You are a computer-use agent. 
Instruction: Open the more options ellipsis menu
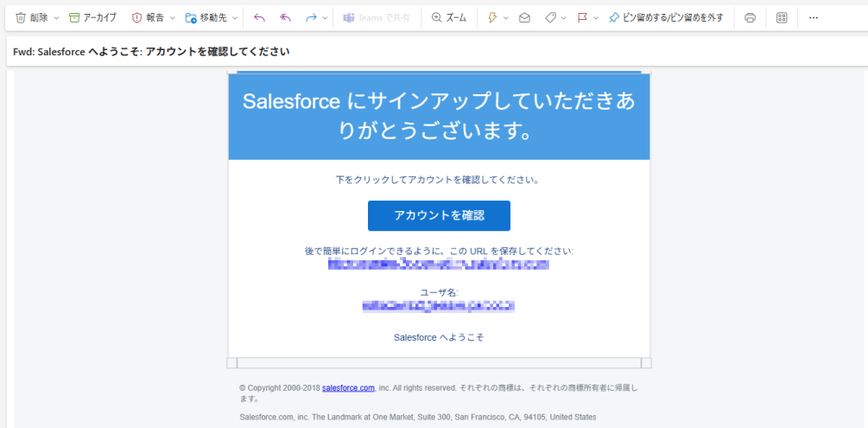click(x=813, y=17)
